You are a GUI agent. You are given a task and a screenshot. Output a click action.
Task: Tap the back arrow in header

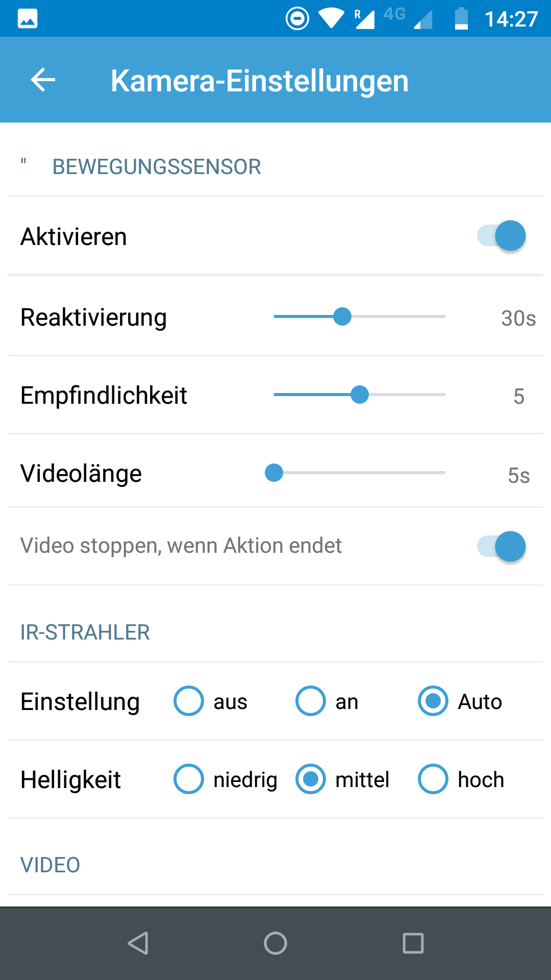click(x=43, y=80)
